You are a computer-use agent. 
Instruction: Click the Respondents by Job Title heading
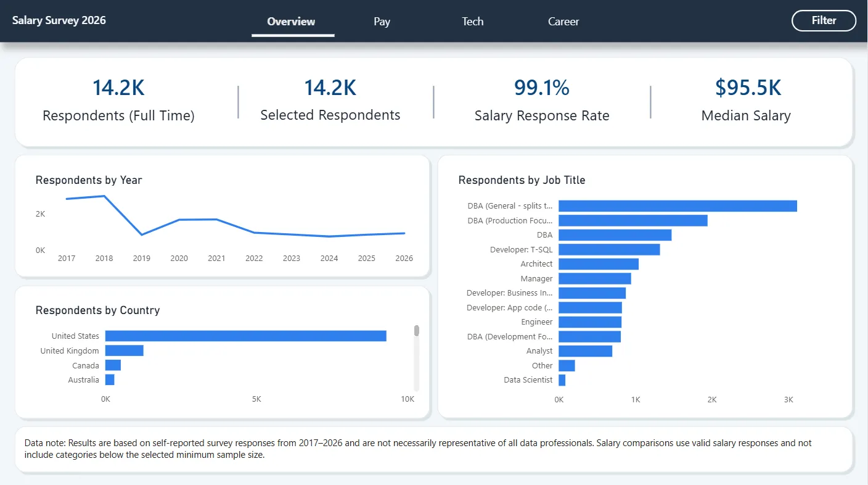tap(522, 180)
